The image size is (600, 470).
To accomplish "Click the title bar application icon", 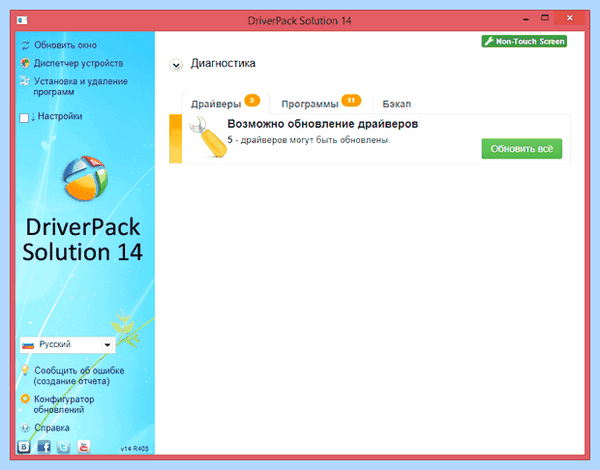I will click(x=22, y=20).
